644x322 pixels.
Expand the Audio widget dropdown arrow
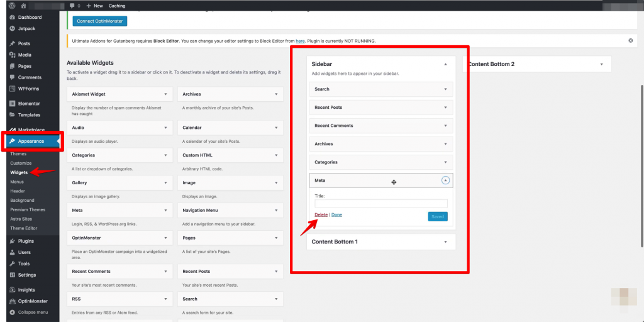pyautogui.click(x=166, y=128)
